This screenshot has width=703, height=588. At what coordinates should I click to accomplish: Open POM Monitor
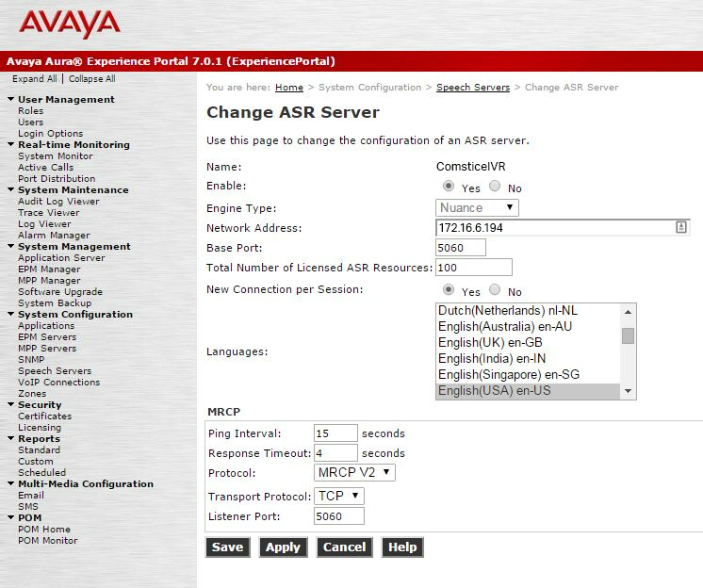click(47, 541)
